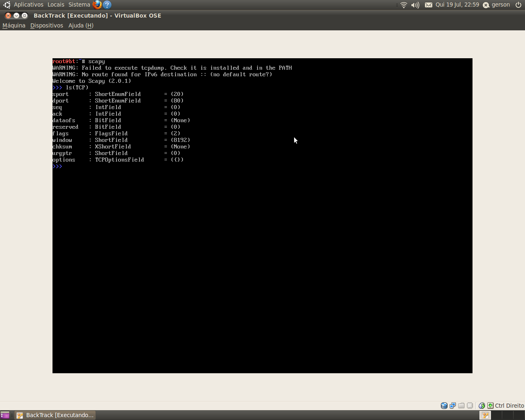Maximize the BackTrack VirtualBox window

(x=25, y=16)
